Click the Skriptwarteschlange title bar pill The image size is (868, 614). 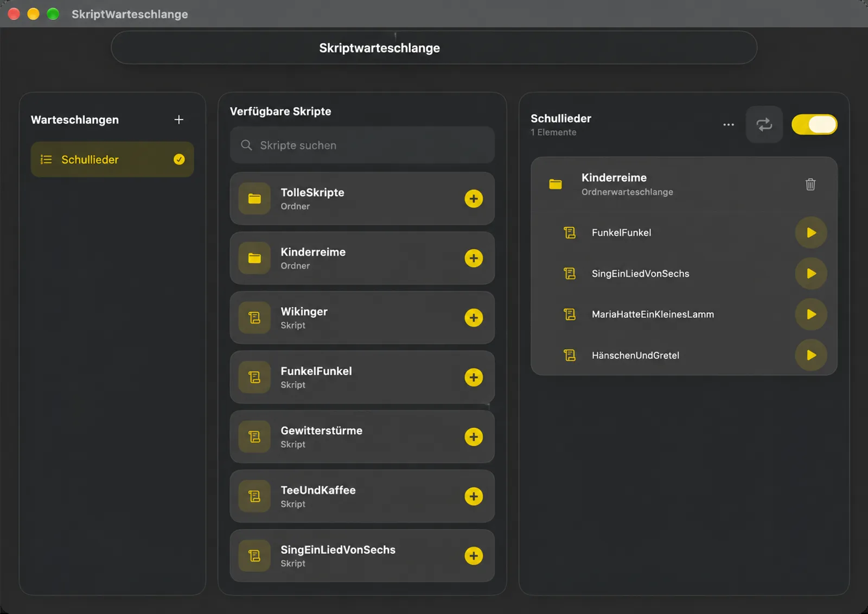pos(434,48)
